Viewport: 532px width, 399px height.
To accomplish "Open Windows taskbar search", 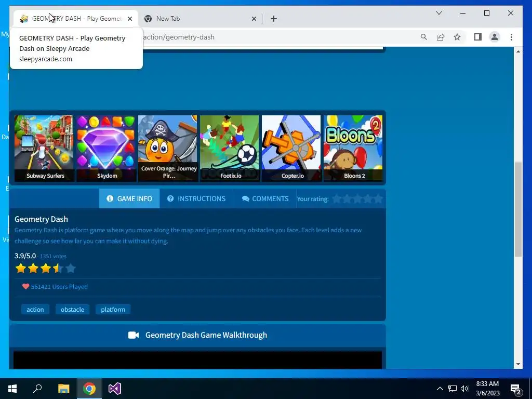I will (x=37, y=389).
